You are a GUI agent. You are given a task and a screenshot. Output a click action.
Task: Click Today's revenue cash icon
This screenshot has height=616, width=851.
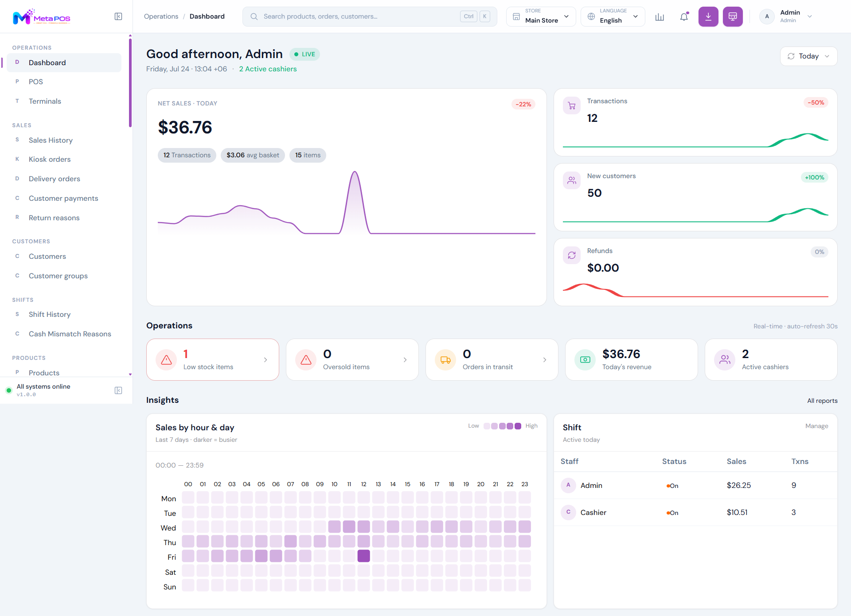click(585, 360)
